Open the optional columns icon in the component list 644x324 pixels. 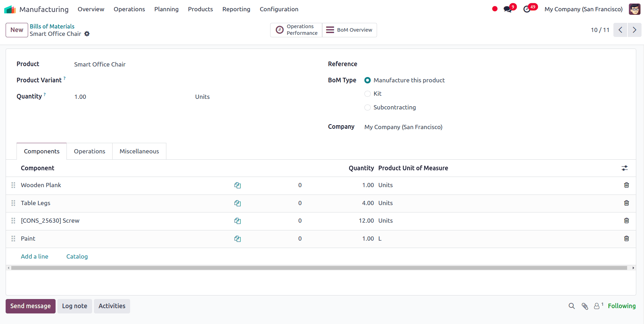coord(625,168)
